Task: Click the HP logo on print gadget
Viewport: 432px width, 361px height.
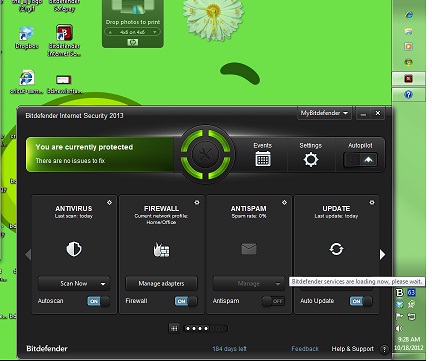Action: click(x=133, y=42)
